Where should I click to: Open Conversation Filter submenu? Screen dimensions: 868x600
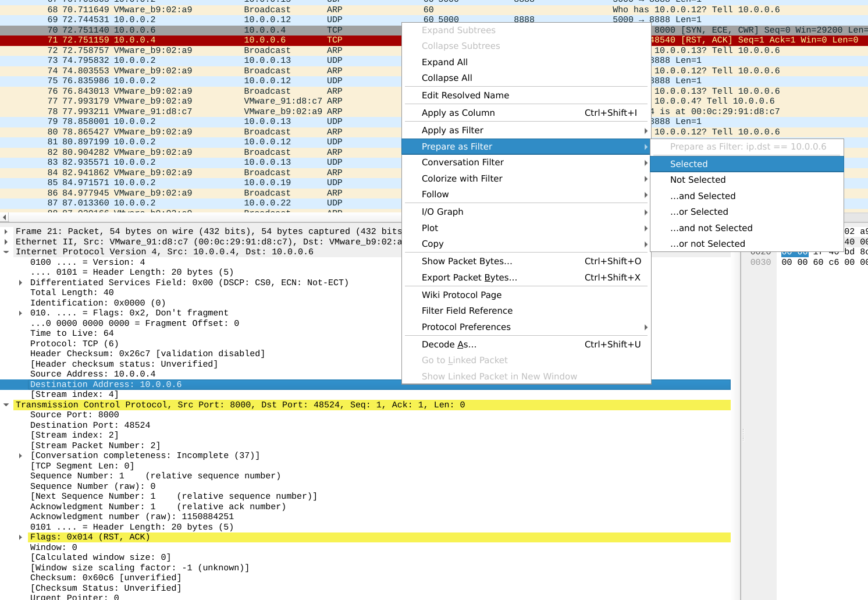tap(463, 162)
